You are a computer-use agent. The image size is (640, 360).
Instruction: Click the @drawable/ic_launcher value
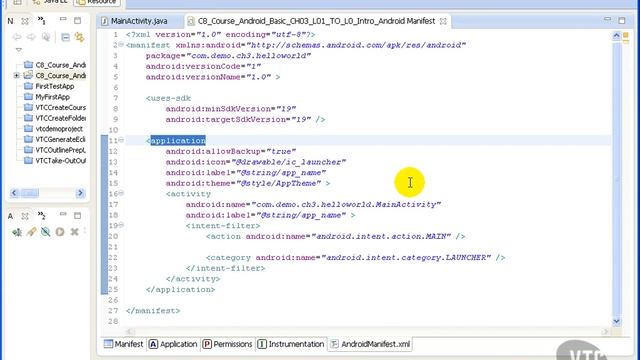pyautogui.click(x=289, y=162)
